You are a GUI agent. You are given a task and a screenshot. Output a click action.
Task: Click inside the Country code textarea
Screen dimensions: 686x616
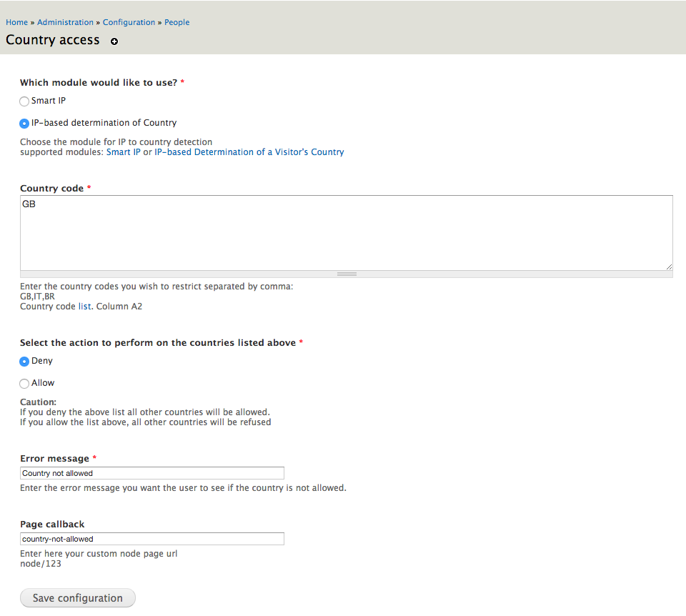347,233
